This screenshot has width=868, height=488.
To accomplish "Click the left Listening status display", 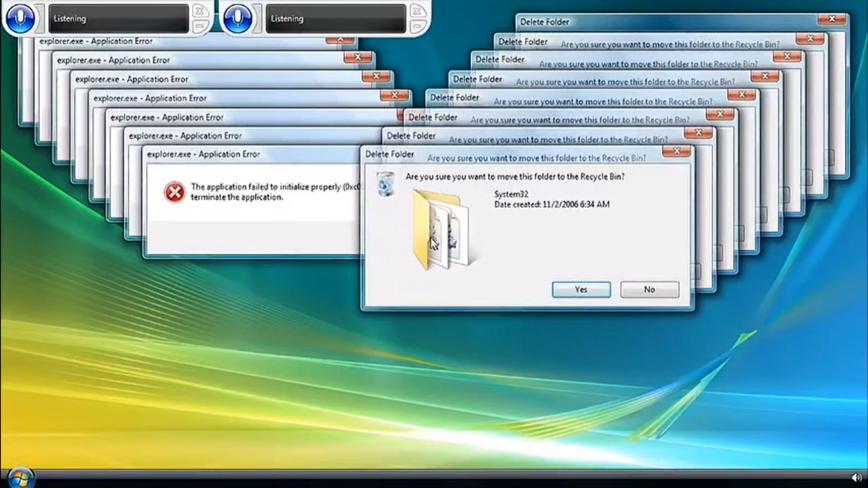I will pos(118,19).
